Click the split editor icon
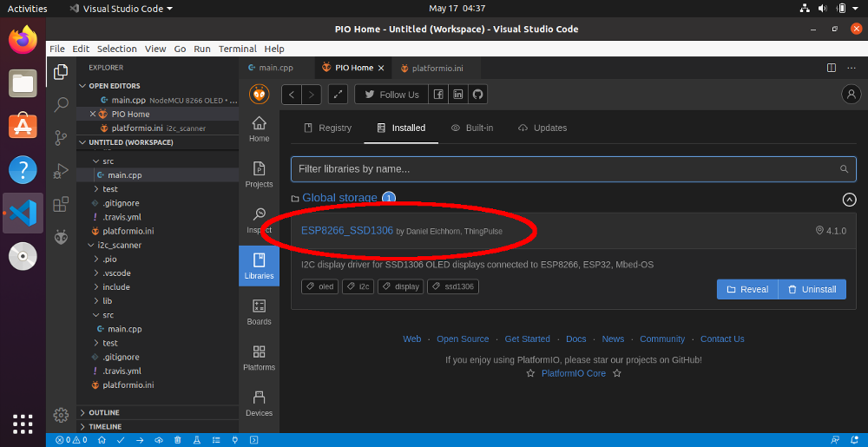Image resolution: width=868 pixels, height=447 pixels. 831,68
